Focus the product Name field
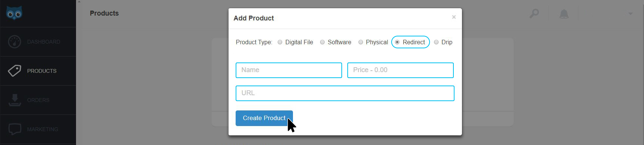Viewport: 644px width, 145px height. pyautogui.click(x=289, y=70)
